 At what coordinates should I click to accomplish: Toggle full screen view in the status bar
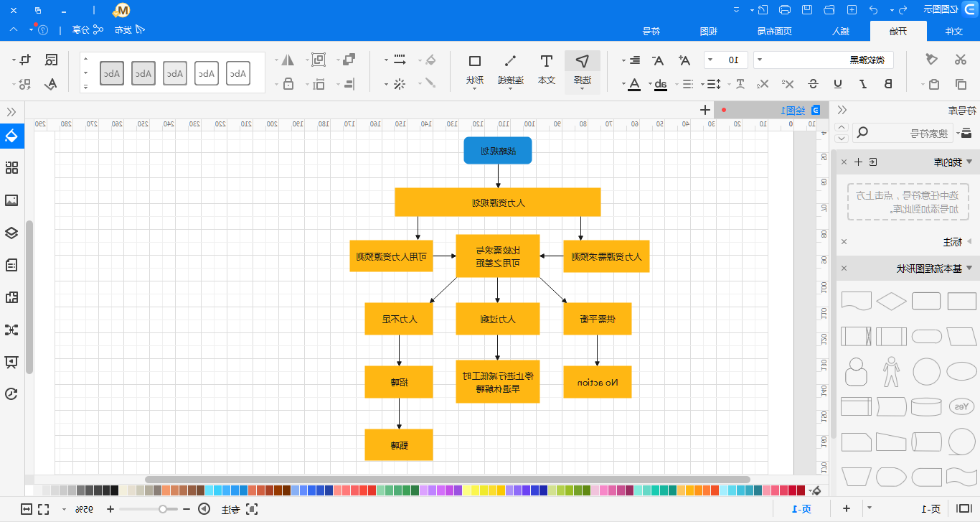(43, 509)
